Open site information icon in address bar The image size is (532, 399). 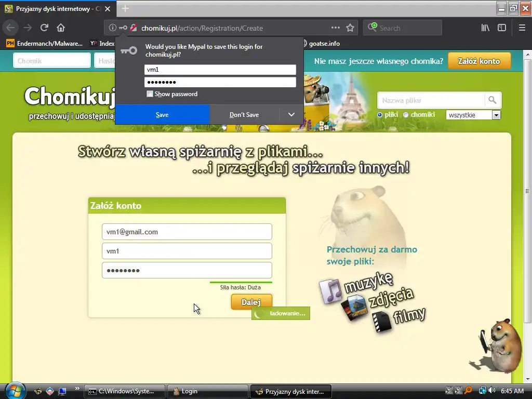[x=112, y=28]
